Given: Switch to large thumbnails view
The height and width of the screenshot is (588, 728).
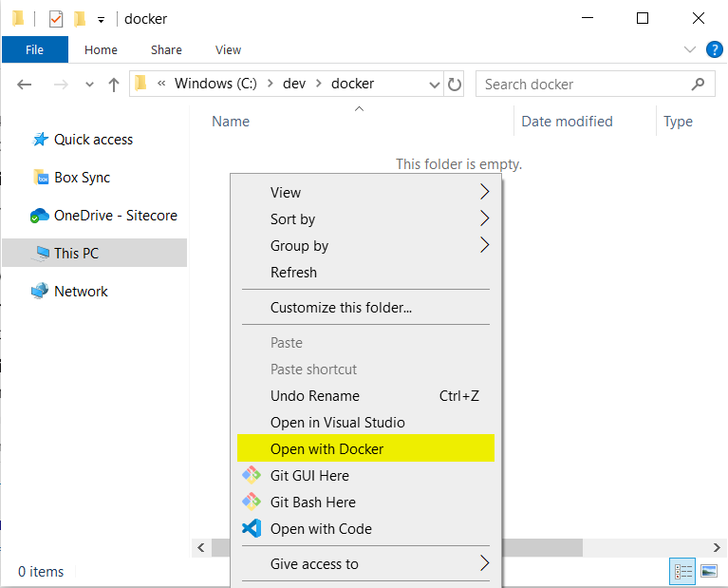Looking at the screenshot, I should [x=708, y=571].
